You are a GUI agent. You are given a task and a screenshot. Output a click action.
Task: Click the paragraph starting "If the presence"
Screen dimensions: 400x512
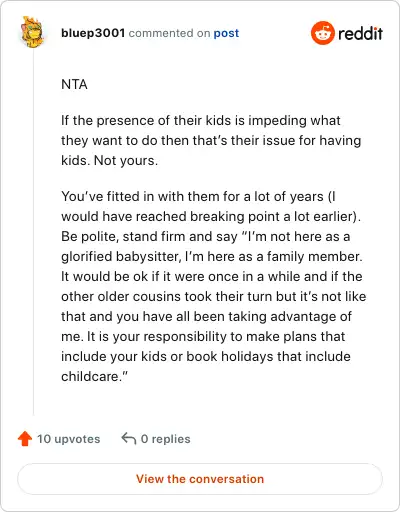[211, 140]
